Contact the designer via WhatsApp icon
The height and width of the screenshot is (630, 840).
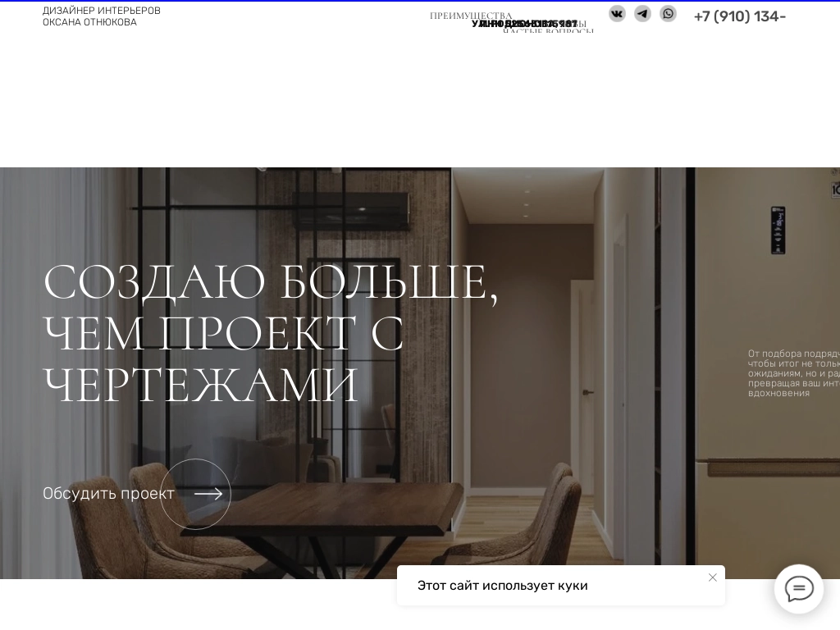(x=669, y=13)
